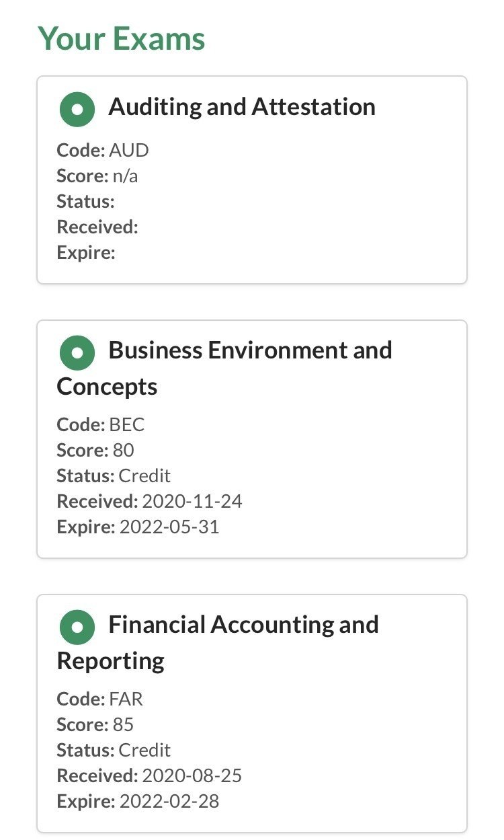Viewport: 504px width, 840px height.
Task: Click the green status icon for Financial Accounting and Reporting
Action: (x=77, y=627)
